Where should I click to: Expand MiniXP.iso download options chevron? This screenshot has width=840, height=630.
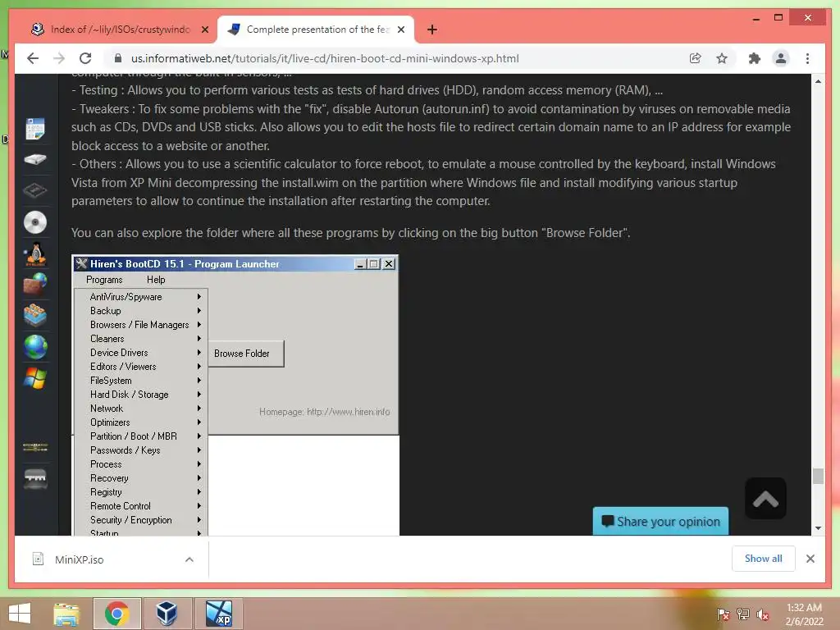coord(189,559)
